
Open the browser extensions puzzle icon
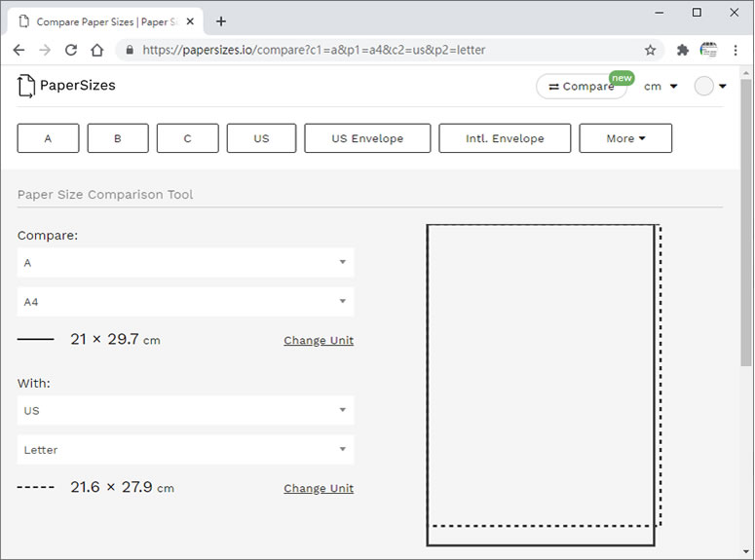pos(682,50)
